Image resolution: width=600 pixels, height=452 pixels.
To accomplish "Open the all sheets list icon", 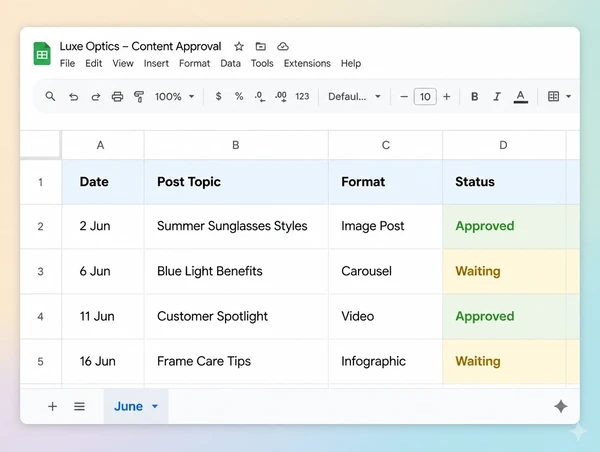I will pos(79,406).
